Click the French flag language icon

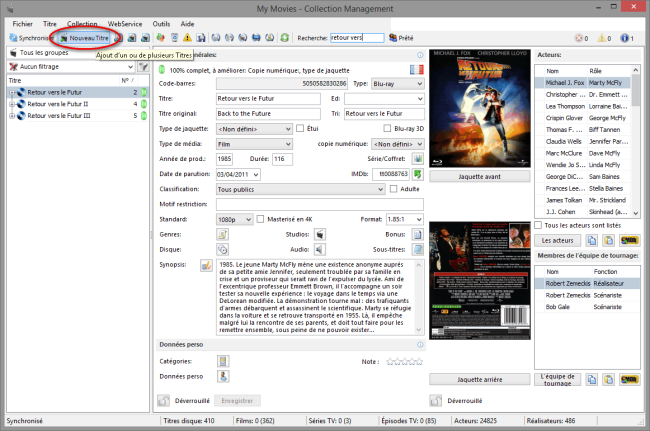[x=417, y=70]
